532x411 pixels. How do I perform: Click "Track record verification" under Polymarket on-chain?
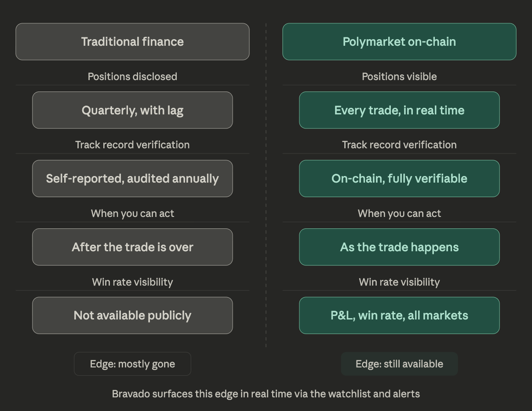pos(399,145)
